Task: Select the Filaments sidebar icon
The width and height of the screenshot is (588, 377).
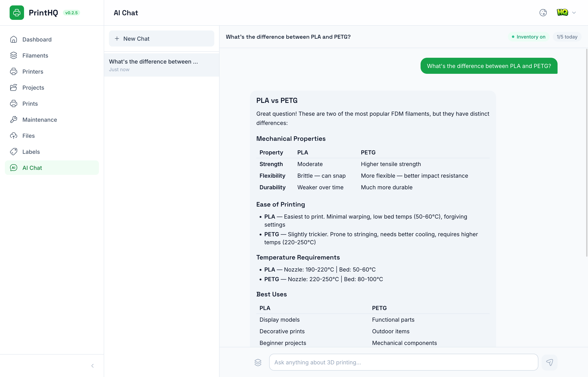Action: 14,56
